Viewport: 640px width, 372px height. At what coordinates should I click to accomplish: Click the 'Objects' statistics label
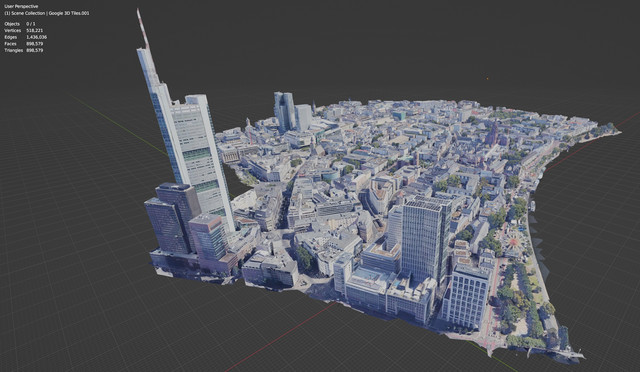coord(12,24)
